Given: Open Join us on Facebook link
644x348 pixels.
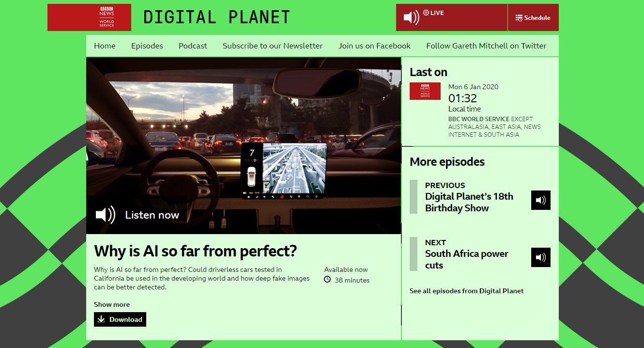Looking at the screenshot, I should [374, 46].
